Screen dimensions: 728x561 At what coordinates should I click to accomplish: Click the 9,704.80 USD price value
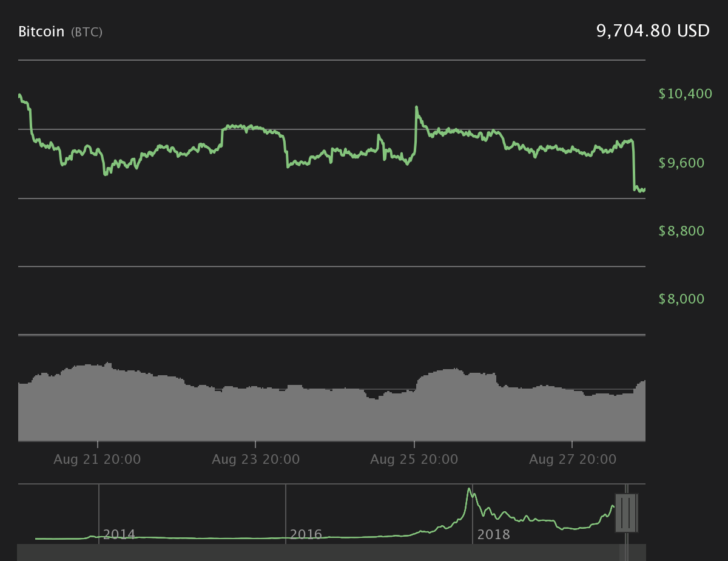pyautogui.click(x=653, y=31)
